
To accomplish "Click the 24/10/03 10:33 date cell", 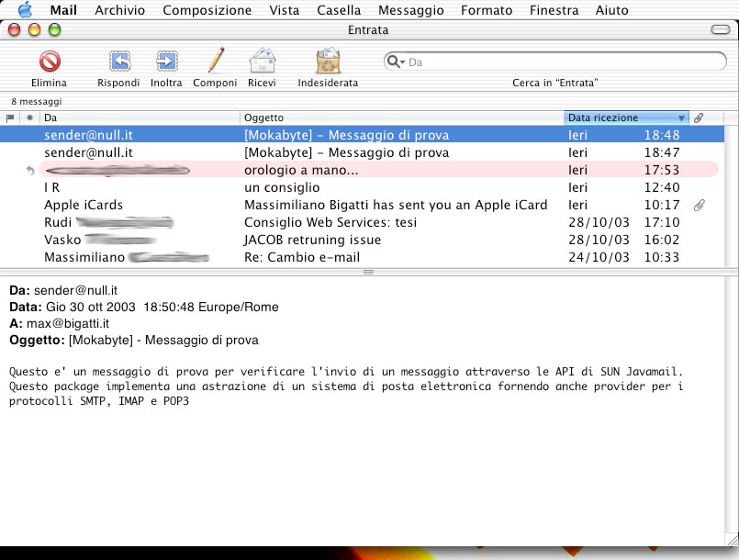I will tap(623, 257).
